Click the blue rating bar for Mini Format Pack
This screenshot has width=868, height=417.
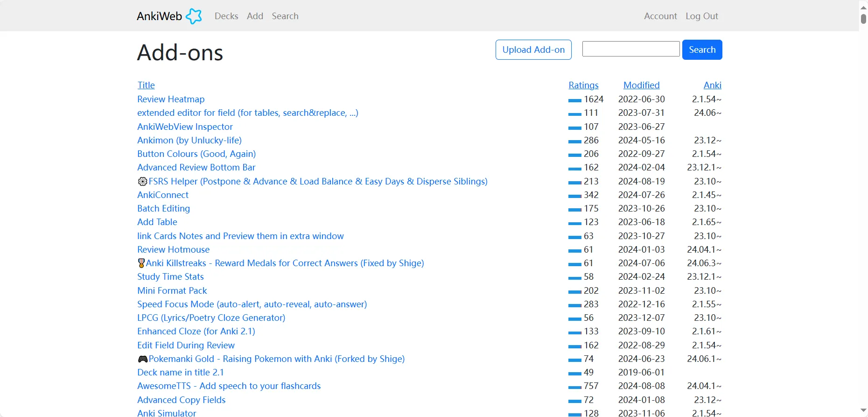[575, 292]
